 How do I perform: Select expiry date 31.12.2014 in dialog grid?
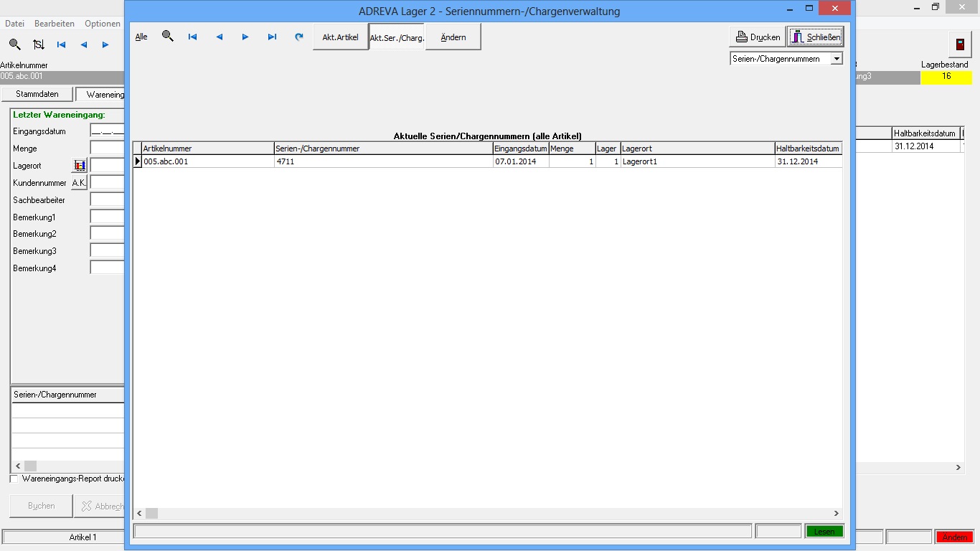point(808,161)
